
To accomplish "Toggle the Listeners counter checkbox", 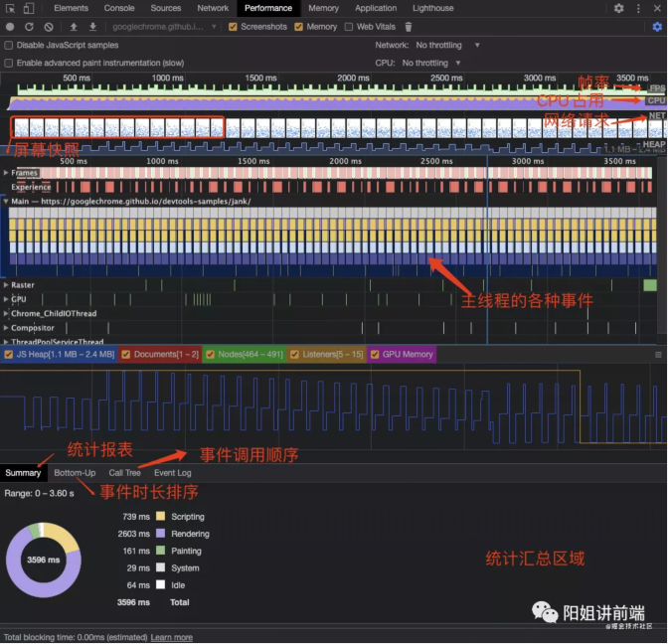I will tap(294, 355).
